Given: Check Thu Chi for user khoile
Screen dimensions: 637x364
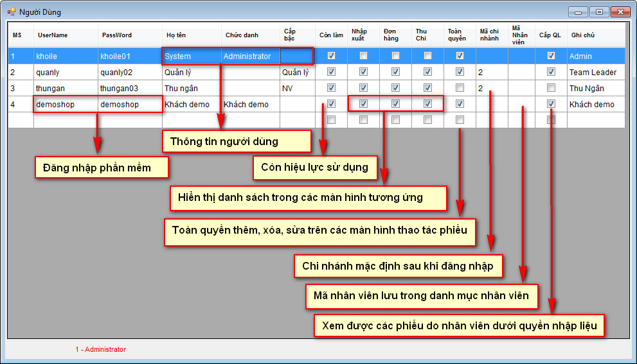Looking at the screenshot, I should (427, 56).
